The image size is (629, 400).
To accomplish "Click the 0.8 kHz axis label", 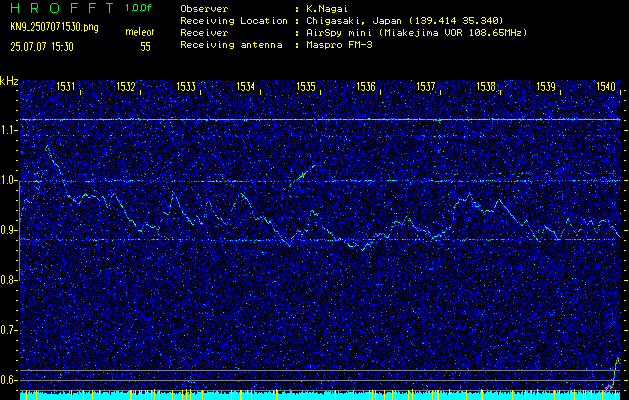I will click(x=8, y=280).
